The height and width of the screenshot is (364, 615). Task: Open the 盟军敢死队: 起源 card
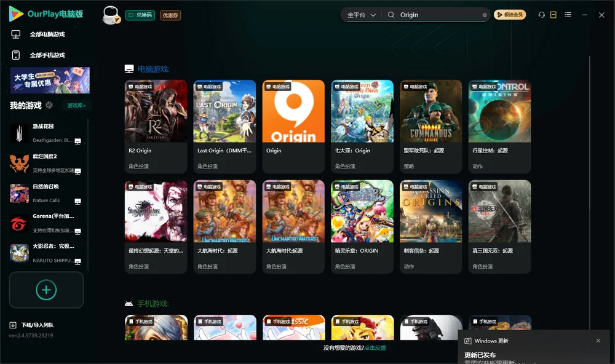click(431, 126)
